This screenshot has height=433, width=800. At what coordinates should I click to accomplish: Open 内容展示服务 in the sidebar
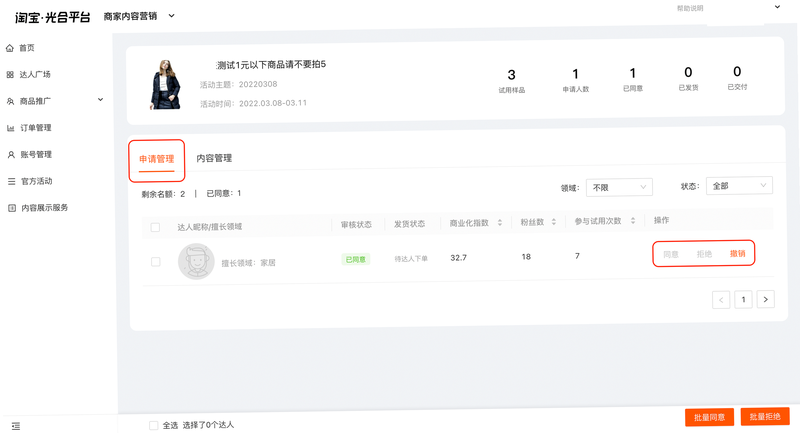click(44, 208)
